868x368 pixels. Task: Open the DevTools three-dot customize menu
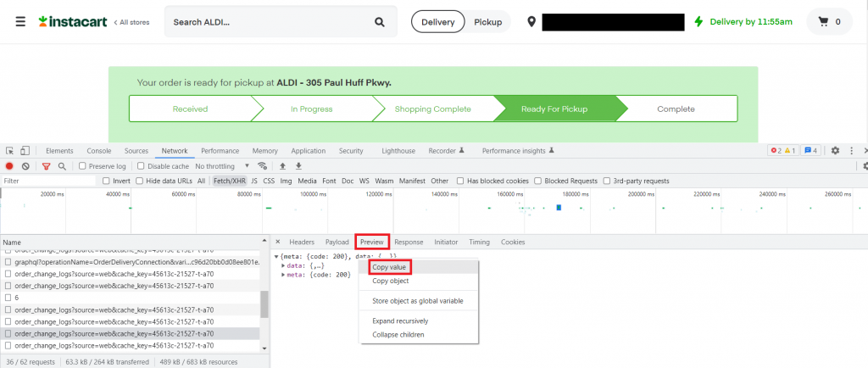(x=851, y=151)
